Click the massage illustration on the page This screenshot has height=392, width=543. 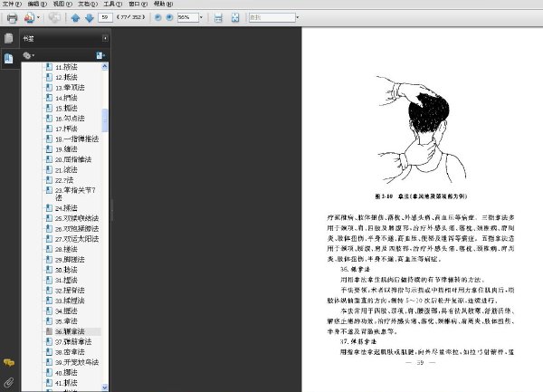point(421,129)
